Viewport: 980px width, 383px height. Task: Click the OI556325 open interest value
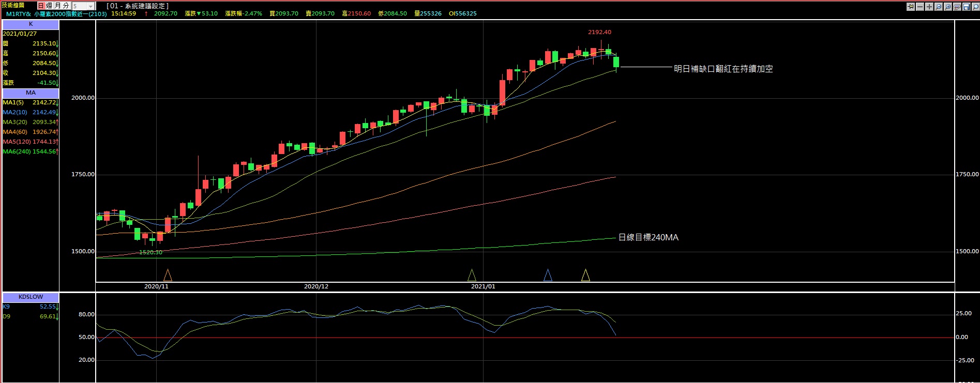463,14
